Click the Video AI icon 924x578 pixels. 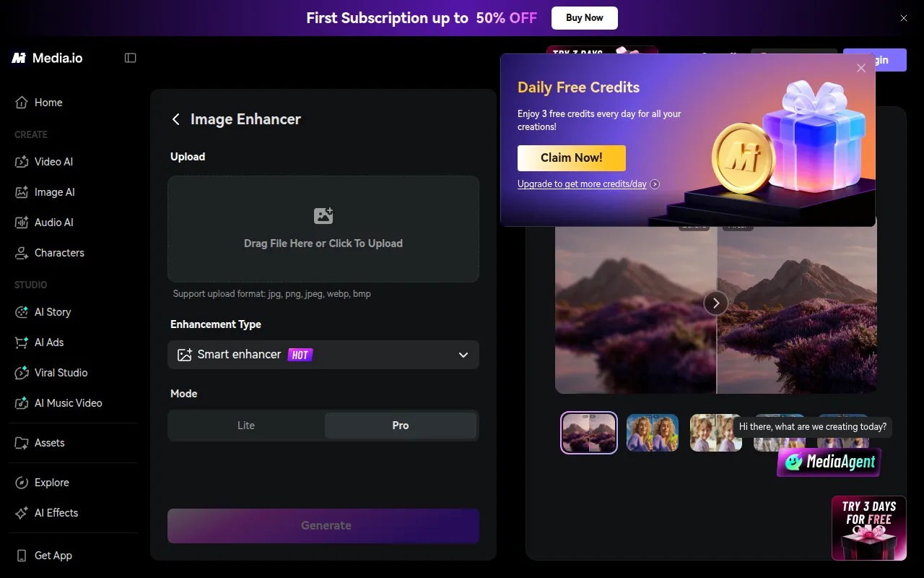coord(22,162)
